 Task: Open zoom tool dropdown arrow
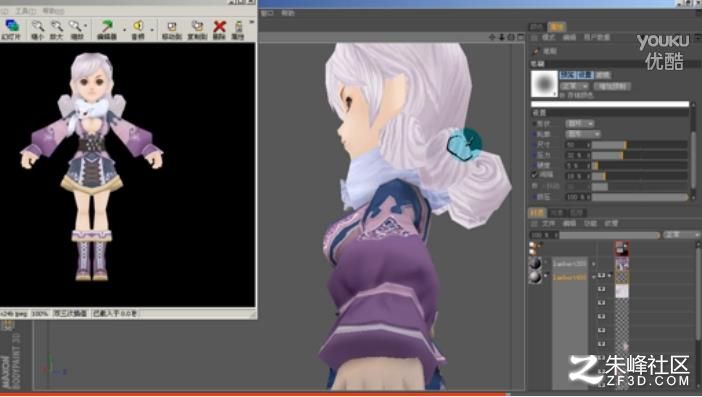[86, 27]
